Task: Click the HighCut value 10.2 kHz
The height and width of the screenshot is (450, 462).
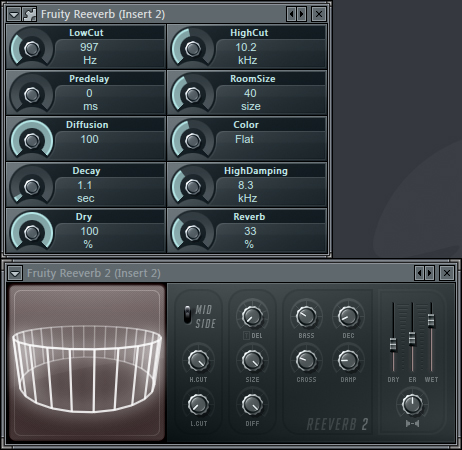Action: click(247, 54)
